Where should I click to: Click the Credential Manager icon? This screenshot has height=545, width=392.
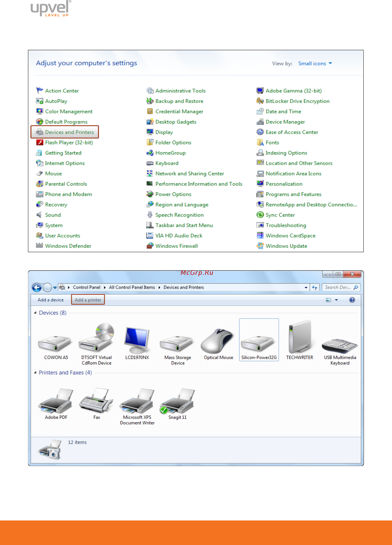click(x=150, y=111)
